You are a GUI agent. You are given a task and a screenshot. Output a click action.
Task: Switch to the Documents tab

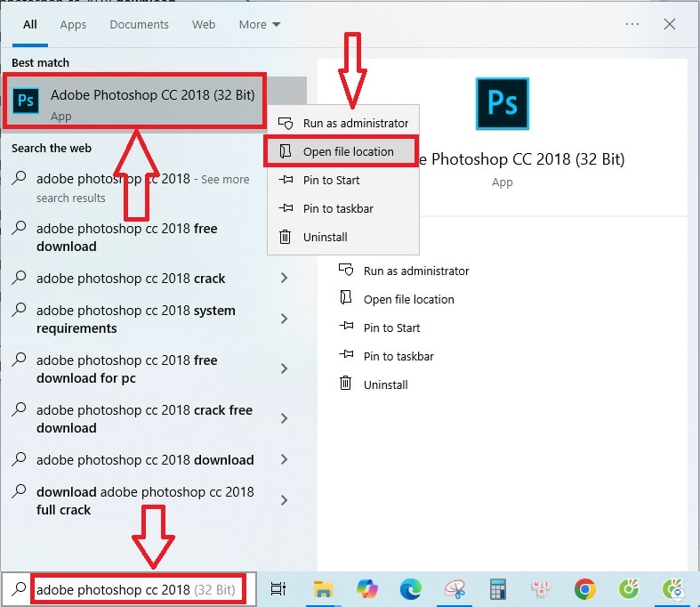(x=140, y=25)
